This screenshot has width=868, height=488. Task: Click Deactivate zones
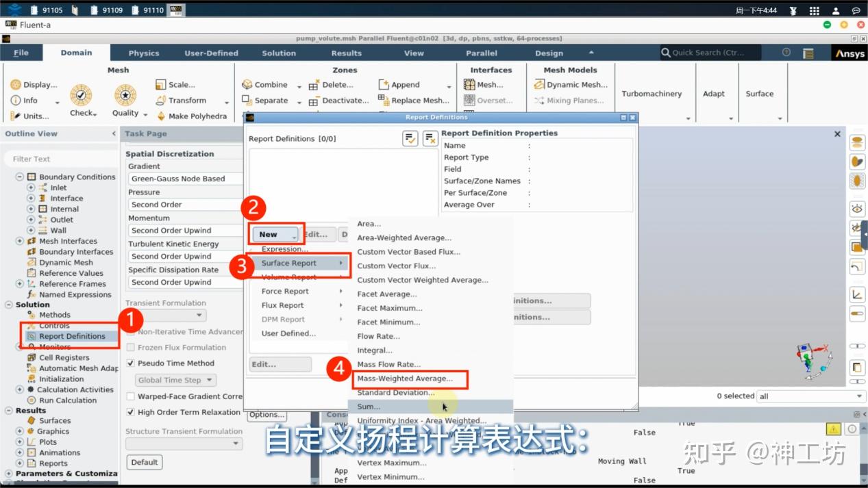[x=338, y=101]
